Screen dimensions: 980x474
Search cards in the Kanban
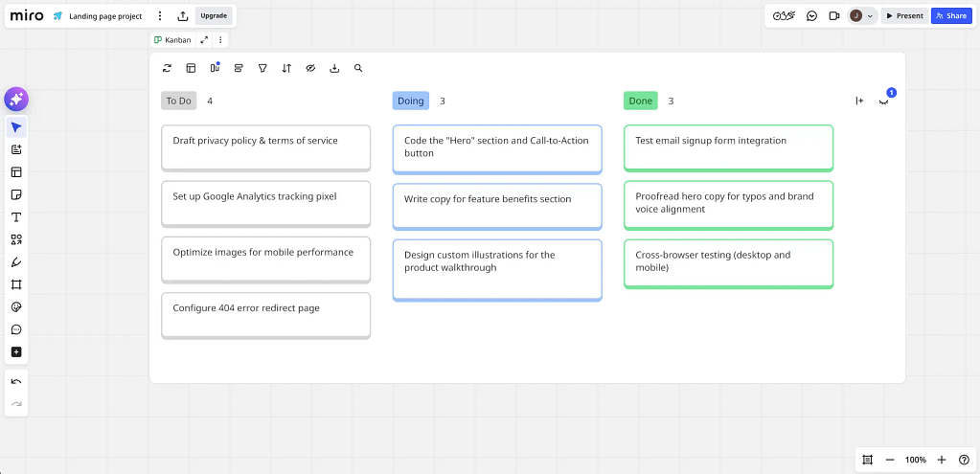click(358, 68)
